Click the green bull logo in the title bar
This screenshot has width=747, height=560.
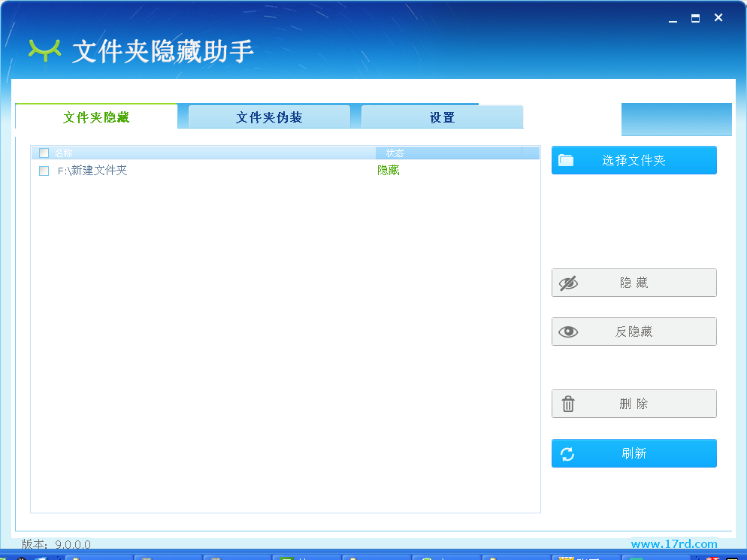point(44,50)
